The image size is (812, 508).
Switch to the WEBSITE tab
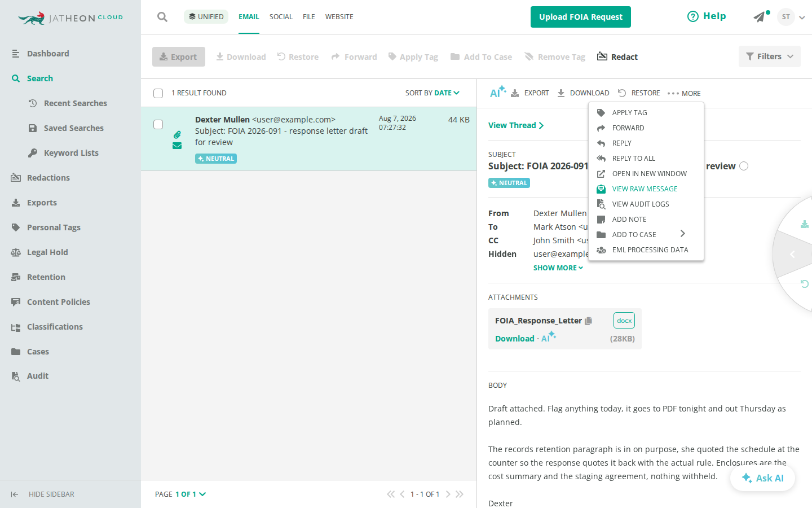(x=339, y=17)
